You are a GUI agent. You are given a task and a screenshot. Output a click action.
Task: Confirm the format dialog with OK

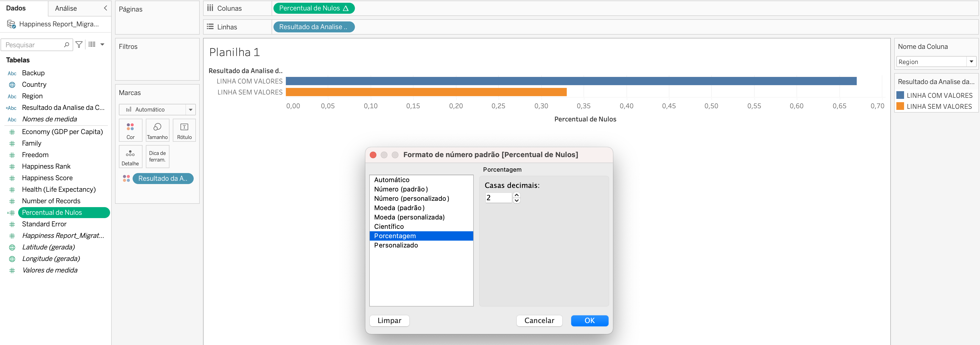coord(589,320)
